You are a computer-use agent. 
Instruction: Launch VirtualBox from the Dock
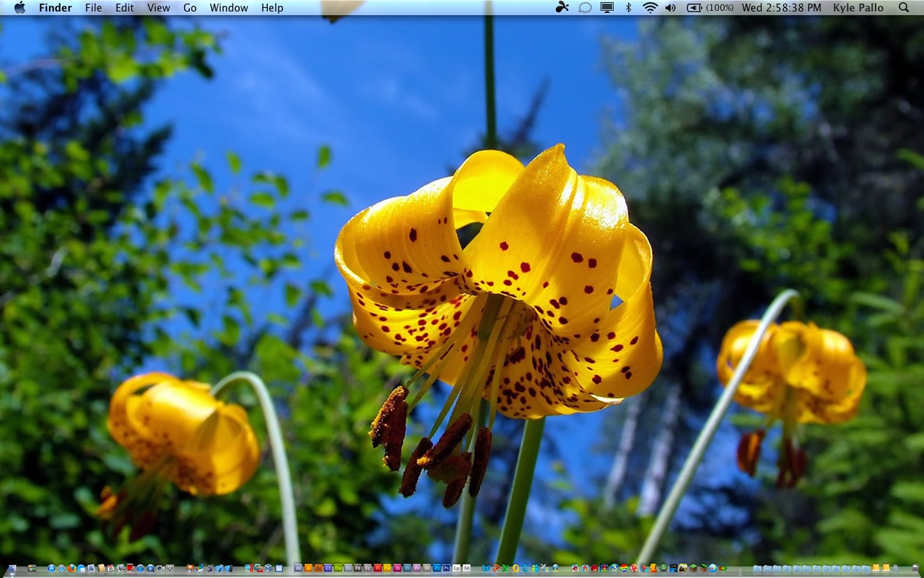tap(269, 568)
